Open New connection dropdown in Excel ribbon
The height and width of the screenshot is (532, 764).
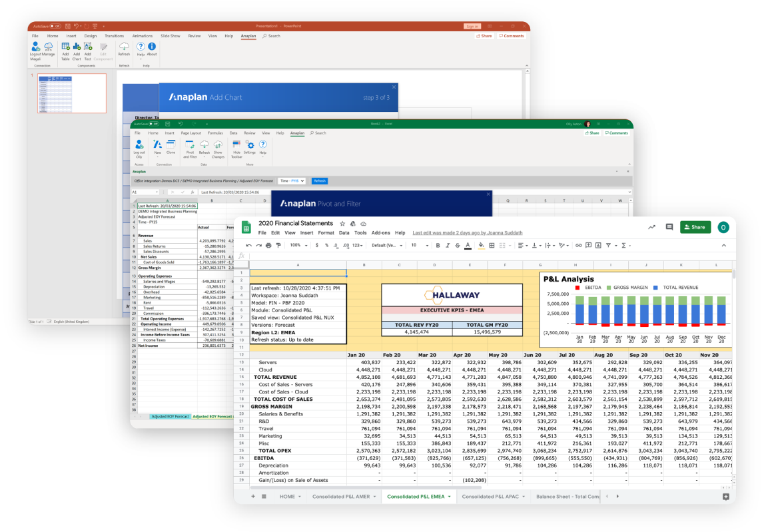157,148
